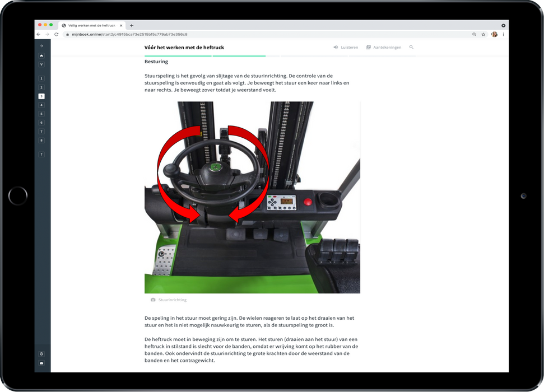Open the Chrome three-dot menu
Image resolution: width=544 pixels, height=392 pixels.
coord(504,34)
